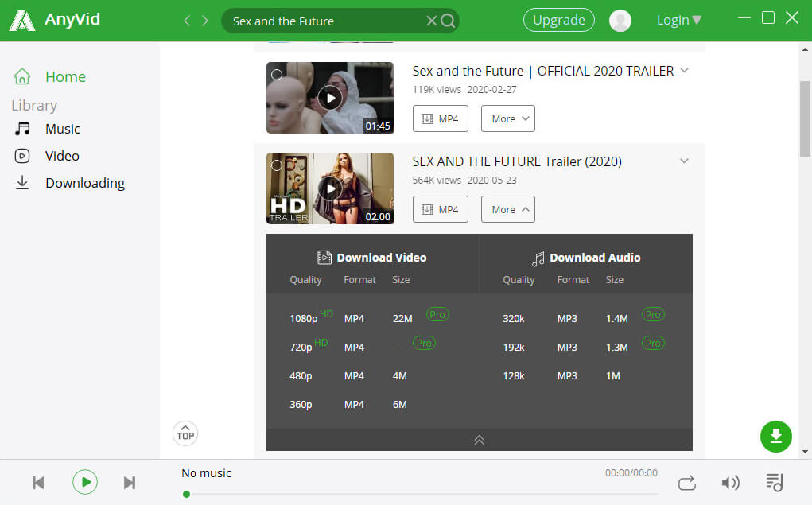Download MP4 for Trailer (2020)
Viewport: 812px width, 505px height.
[x=440, y=209]
